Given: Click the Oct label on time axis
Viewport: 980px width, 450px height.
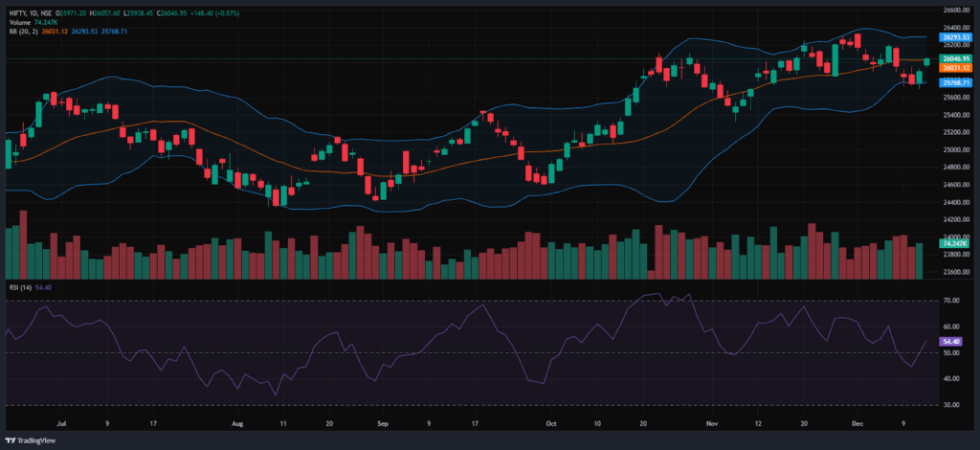Looking at the screenshot, I should (x=550, y=422).
